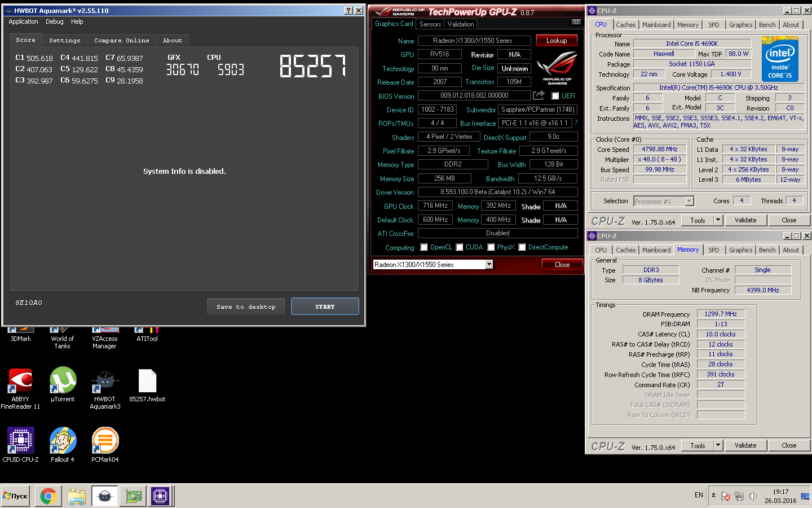This screenshot has width=812, height=508.
Task: Select the ABBYY FineReader 11 desktop icon
Action: 21,388
